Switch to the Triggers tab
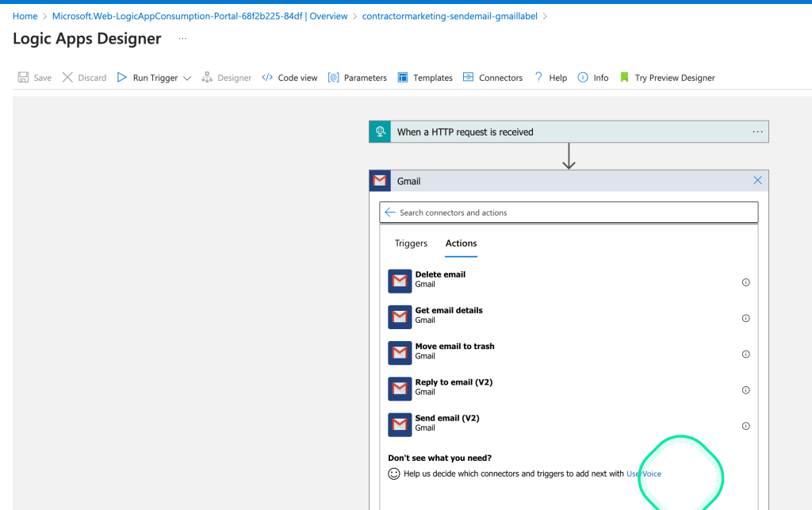This screenshot has height=510, width=812. click(412, 243)
